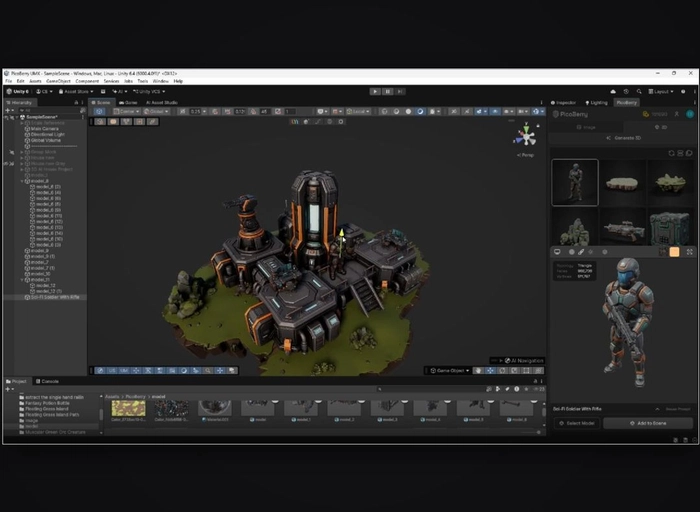
Task: Open the Unity VCS dropdown
Action: (x=149, y=92)
